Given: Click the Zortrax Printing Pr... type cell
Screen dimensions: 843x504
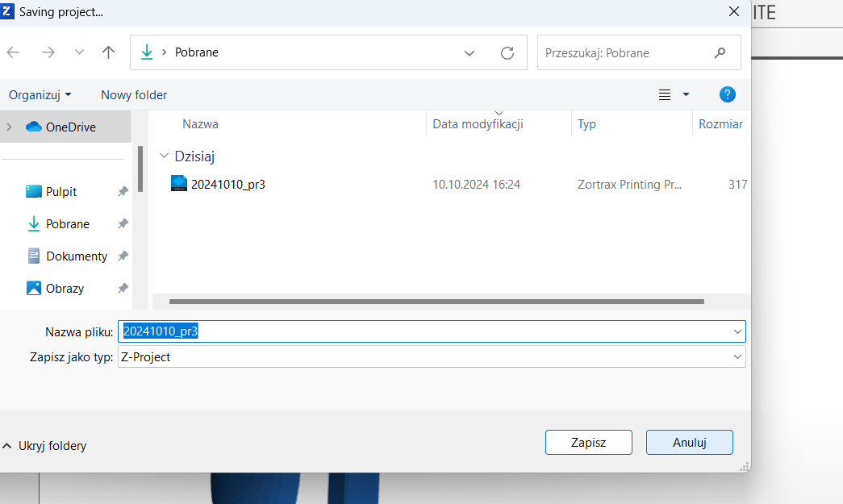Looking at the screenshot, I should (629, 185).
